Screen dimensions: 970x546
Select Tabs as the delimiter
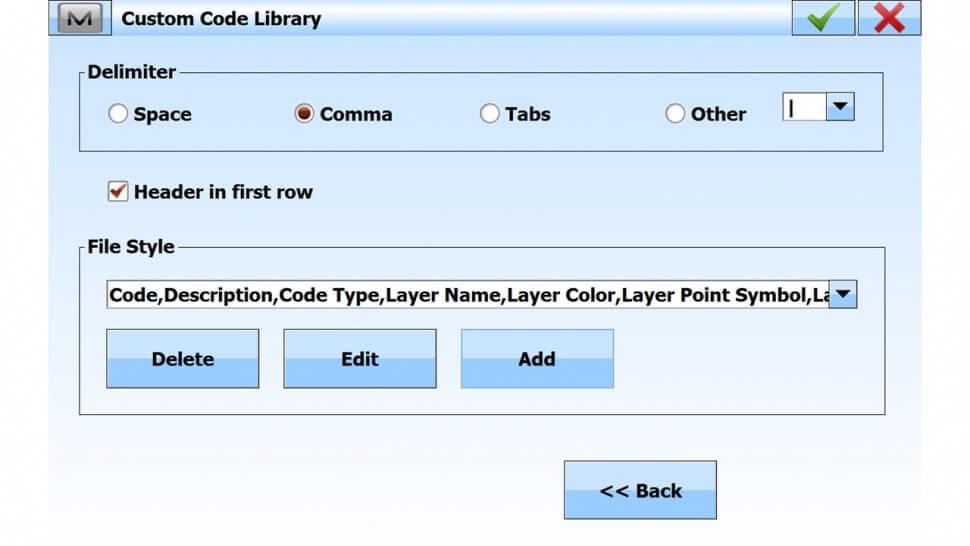coord(489,114)
